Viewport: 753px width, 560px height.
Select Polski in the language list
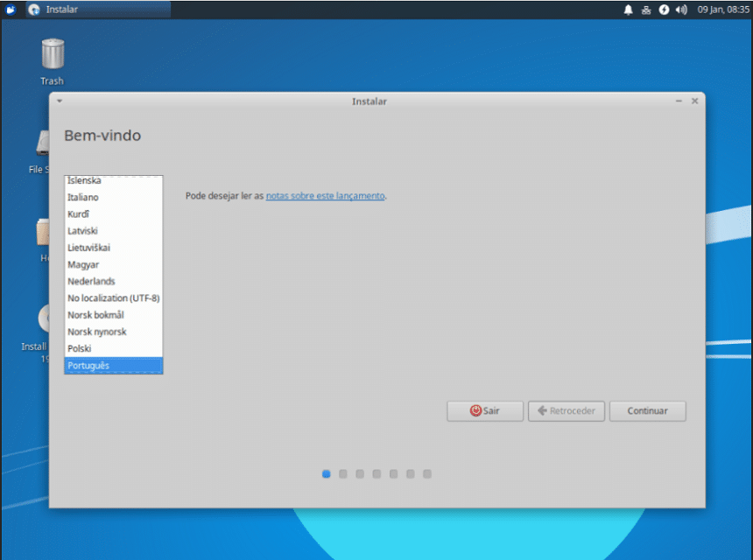(79, 348)
